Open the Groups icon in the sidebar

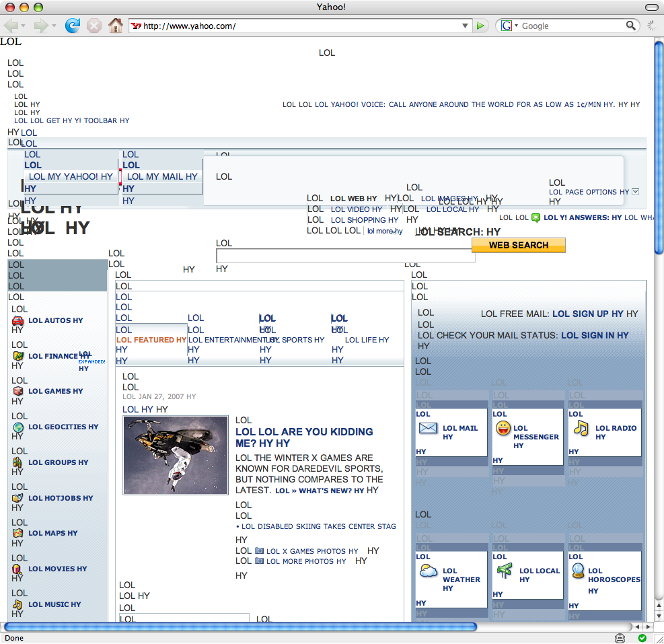pyautogui.click(x=17, y=462)
